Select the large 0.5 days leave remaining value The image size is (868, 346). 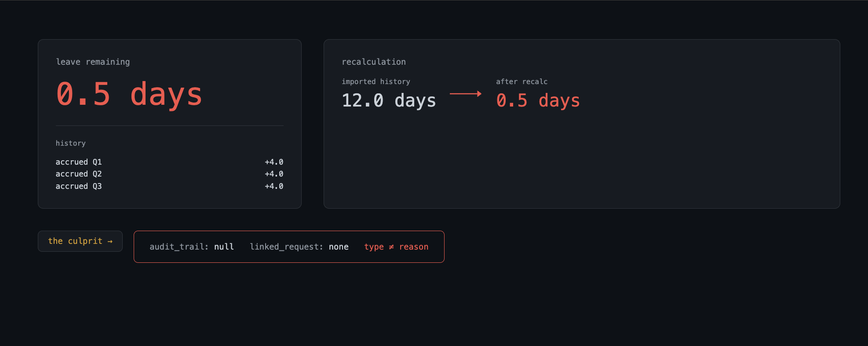(x=129, y=94)
